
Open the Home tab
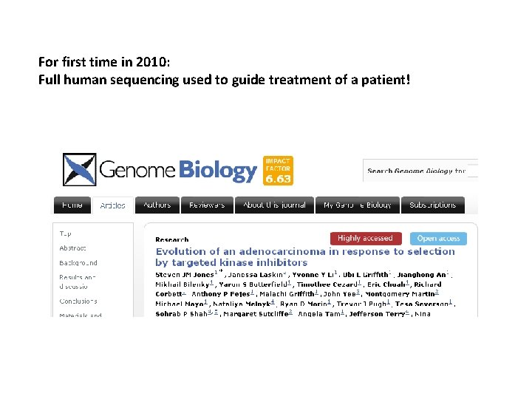pos(72,205)
